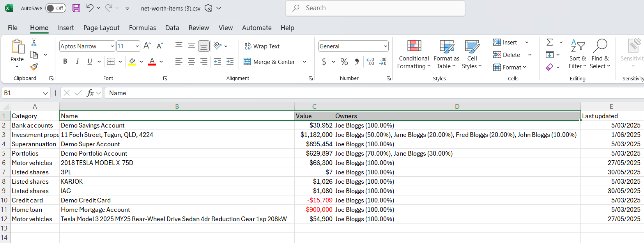Toggle Wrap Text
Image resolution: width=644 pixels, height=243 pixels.
(262, 46)
